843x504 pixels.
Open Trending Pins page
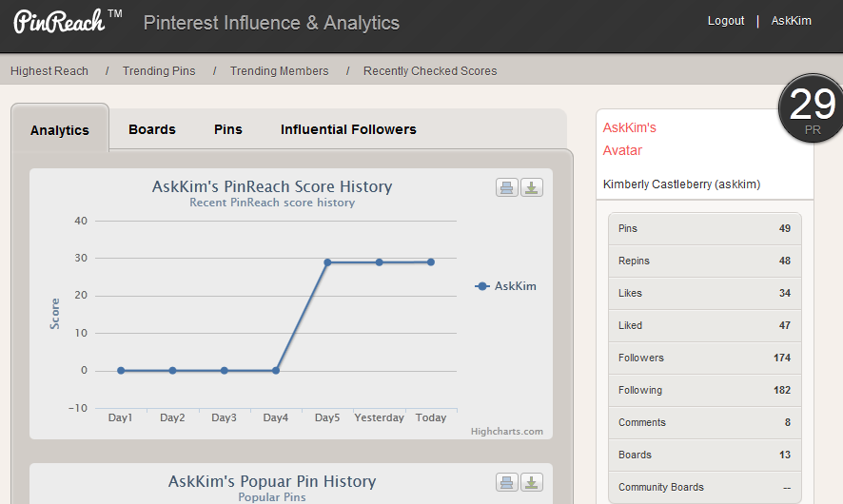tap(159, 71)
